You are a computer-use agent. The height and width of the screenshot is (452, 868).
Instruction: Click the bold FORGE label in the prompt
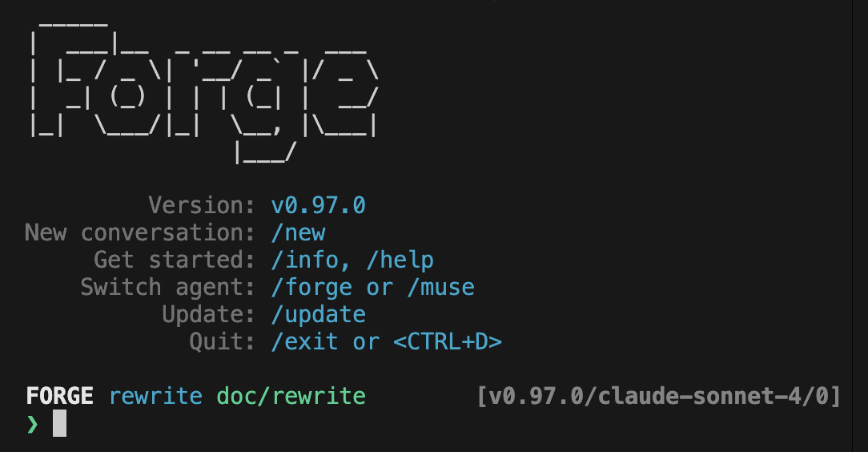60,396
